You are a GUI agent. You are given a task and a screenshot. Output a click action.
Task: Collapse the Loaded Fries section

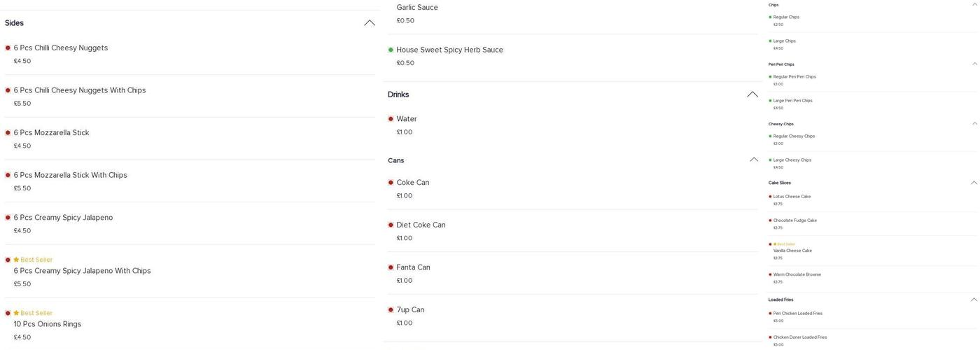[974, 300]
